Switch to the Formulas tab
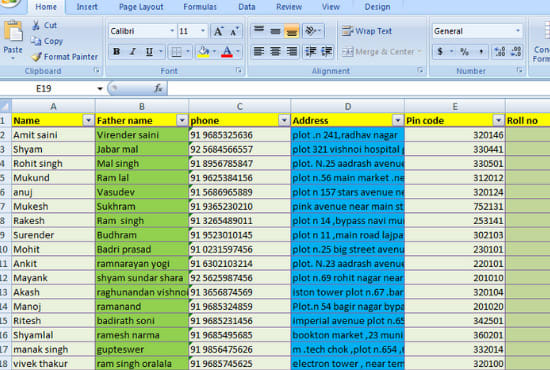This screenshot has height=370, width=550. (x=200, y=7)
